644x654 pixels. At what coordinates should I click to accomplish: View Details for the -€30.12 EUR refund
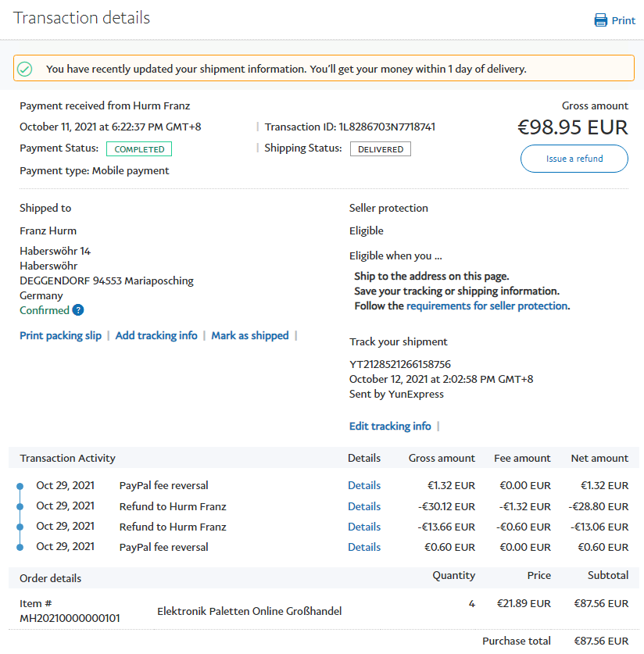pyautogui.click(x=364, y=506)
